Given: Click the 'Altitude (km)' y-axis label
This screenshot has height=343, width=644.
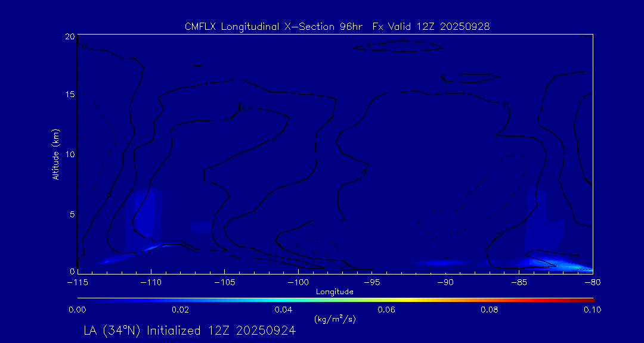Looking at the screenshot, I should [x=56, y=154].
